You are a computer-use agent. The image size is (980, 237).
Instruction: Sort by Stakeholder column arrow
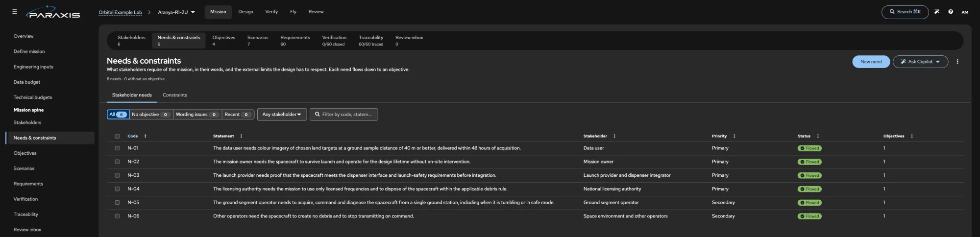614,136
